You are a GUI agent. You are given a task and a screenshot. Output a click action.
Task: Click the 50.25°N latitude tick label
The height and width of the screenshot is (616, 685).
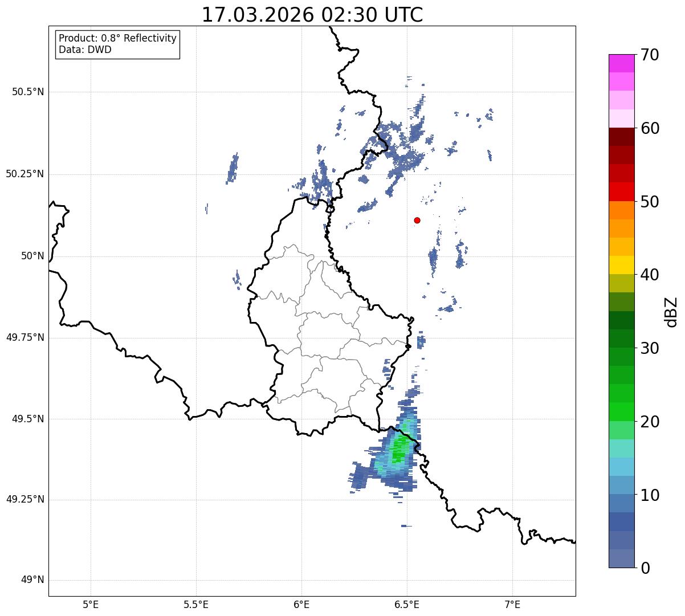(25, 174)
